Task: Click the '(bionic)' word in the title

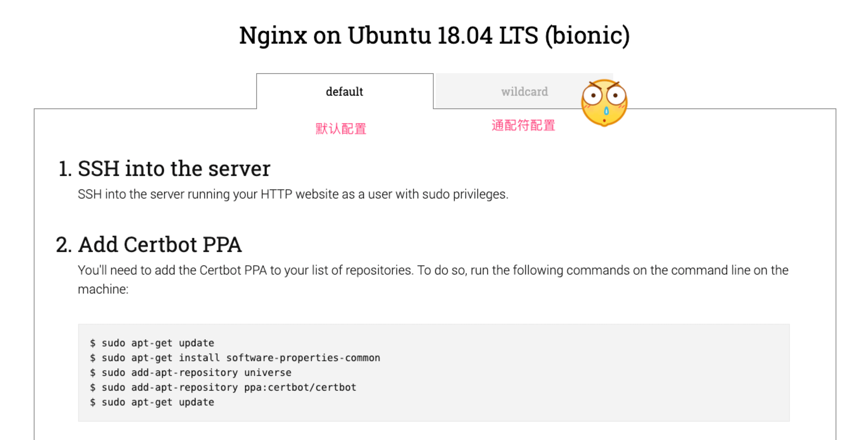Action: point(587,35)
